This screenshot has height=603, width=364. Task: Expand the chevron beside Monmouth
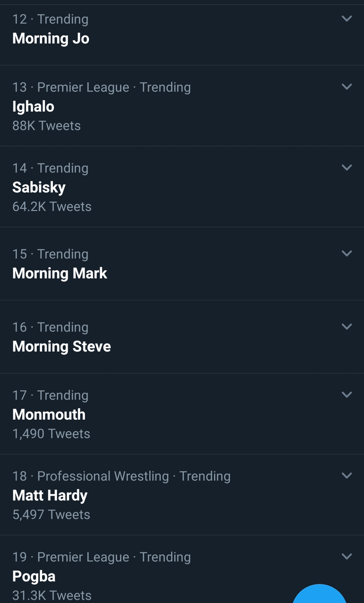(346, 395)
